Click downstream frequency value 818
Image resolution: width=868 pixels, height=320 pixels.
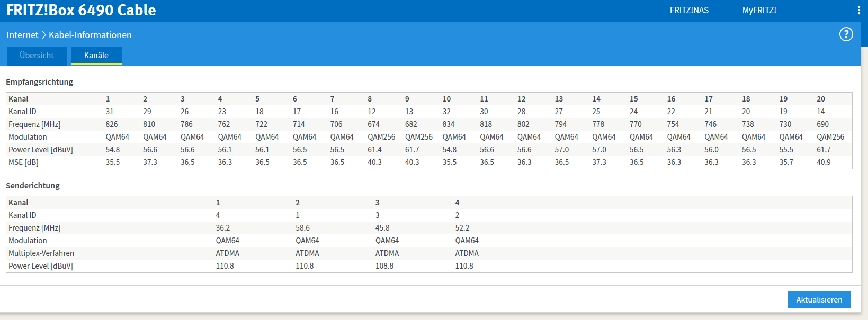(486, 124)
